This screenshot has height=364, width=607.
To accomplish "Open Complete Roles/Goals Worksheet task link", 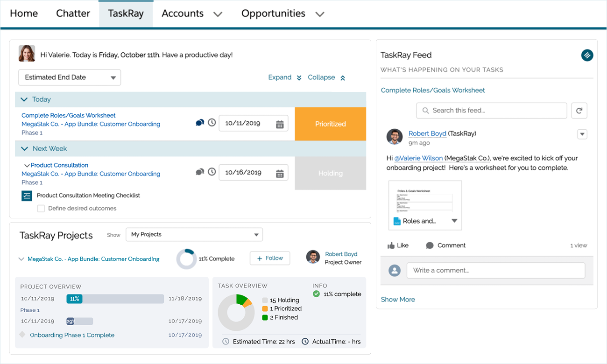I will coord(69,115).
